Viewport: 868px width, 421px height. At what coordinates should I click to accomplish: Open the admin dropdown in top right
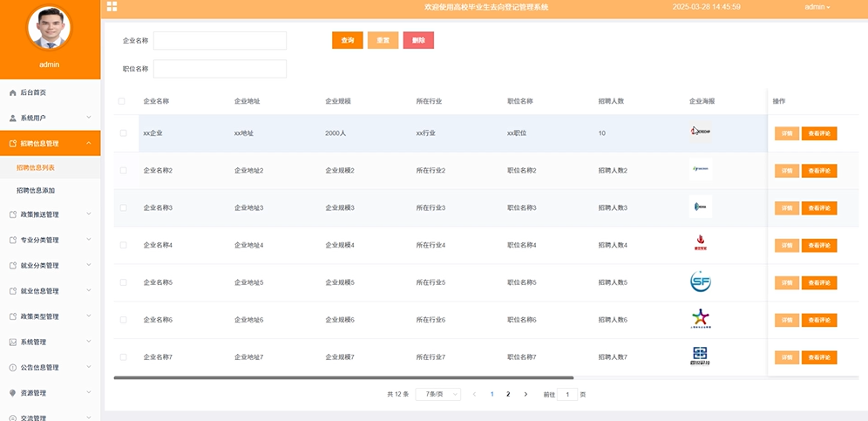pos(817,7)
